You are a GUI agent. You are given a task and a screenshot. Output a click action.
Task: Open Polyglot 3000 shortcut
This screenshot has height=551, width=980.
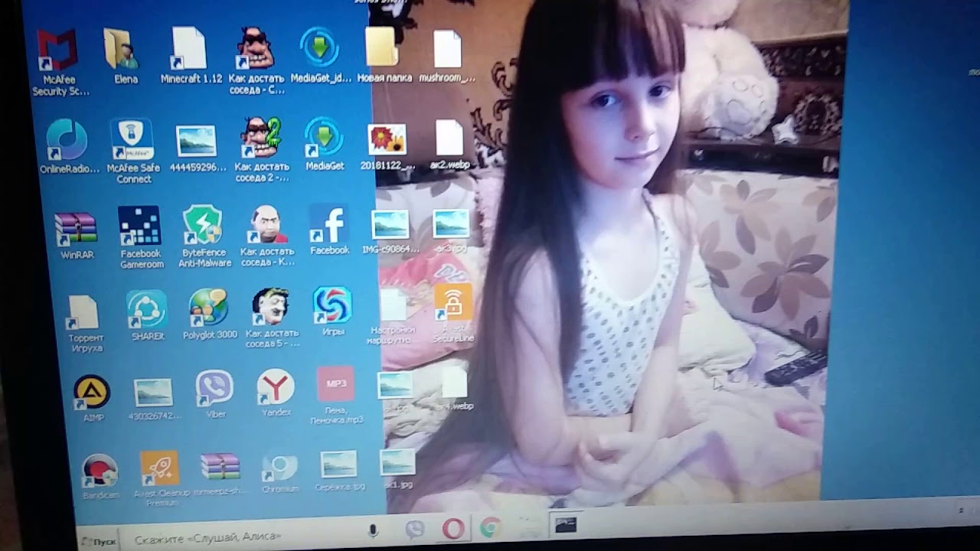click(209, 308)
